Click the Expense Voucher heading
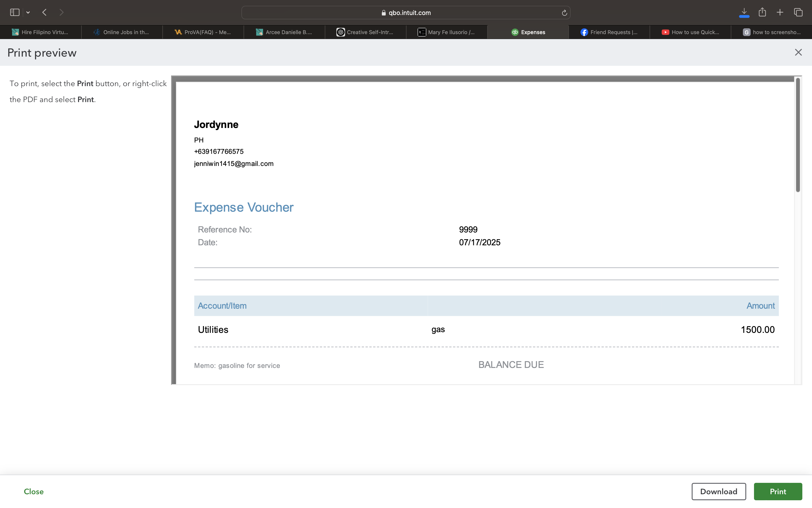 (x=244, y=207)
